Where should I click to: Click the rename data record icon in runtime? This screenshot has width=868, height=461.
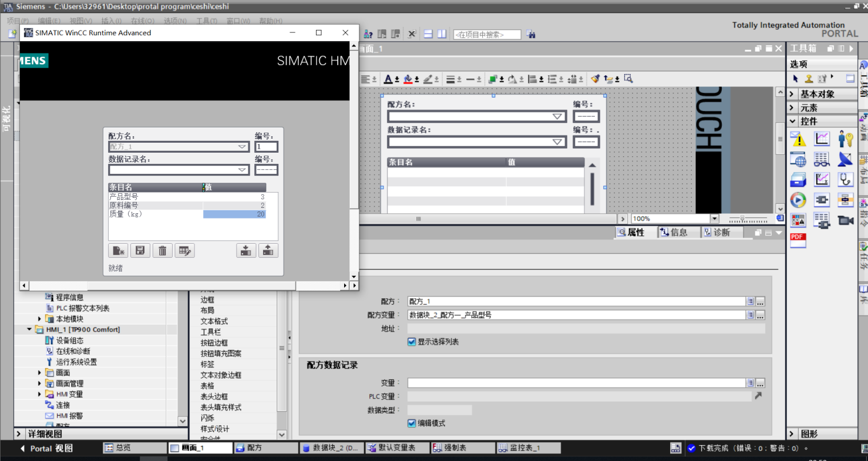click(x=185, y=251)
